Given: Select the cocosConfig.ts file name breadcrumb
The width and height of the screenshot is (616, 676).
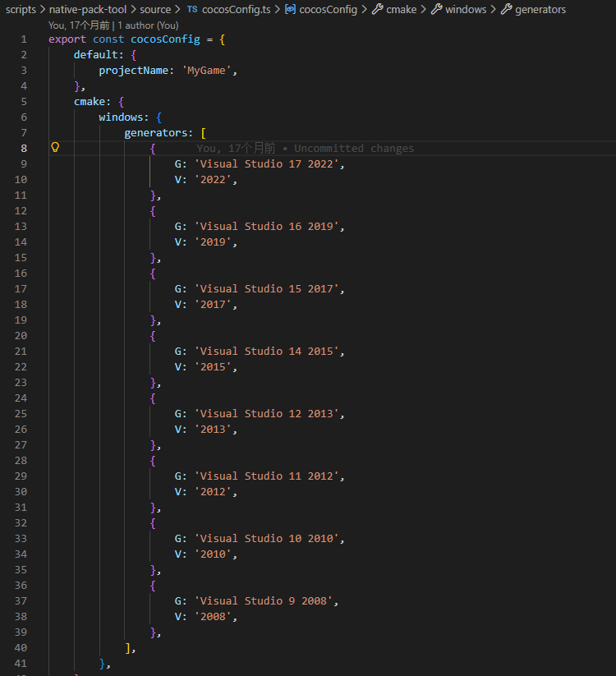Looking at the screenshot, I should click(237, 10).
